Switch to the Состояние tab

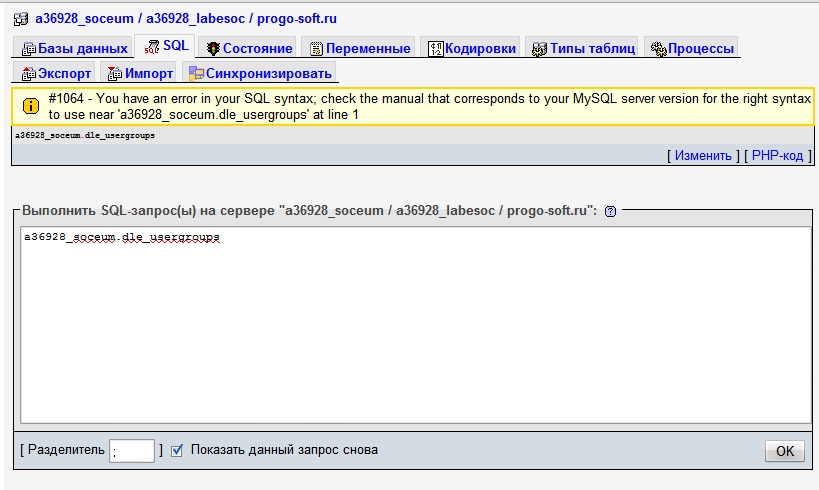coord(257,48)
